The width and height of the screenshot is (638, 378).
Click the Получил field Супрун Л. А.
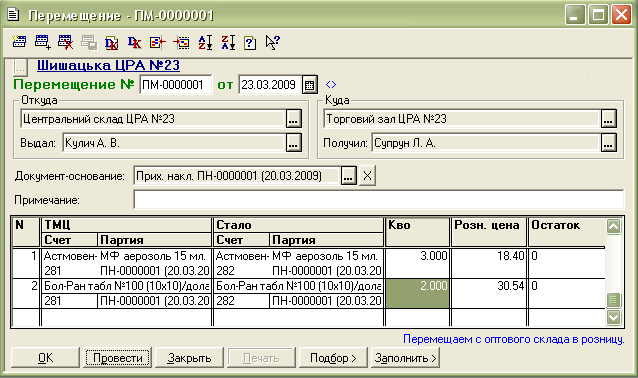click(x=486, y=143)
